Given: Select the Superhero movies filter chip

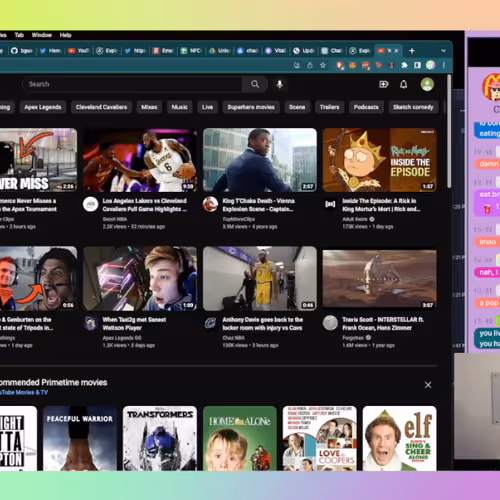Looking at the screenshot, I should click(251, 107).
